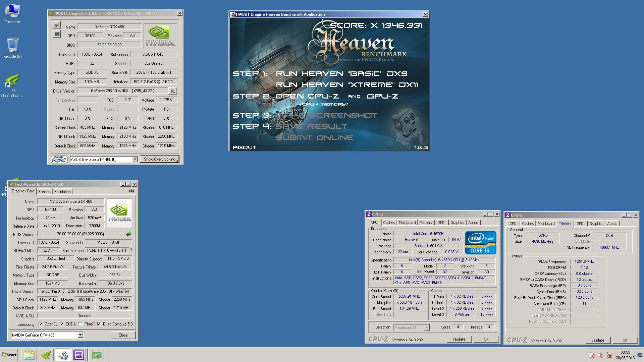The image size is (644, 362).
Task: Open the SPD tab in left CPU-Z window
Action: coord(441,223)
